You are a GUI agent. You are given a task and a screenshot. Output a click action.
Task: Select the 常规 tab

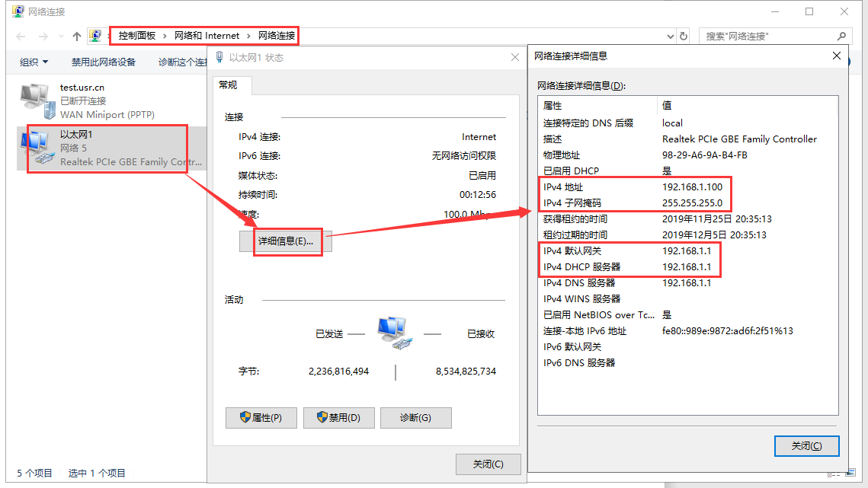pos(228,85)
